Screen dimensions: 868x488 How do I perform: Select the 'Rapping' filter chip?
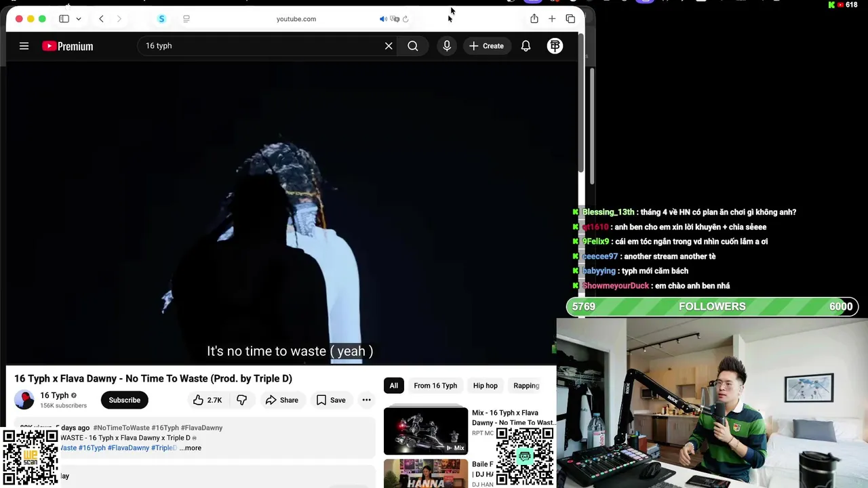click(526, 386)
